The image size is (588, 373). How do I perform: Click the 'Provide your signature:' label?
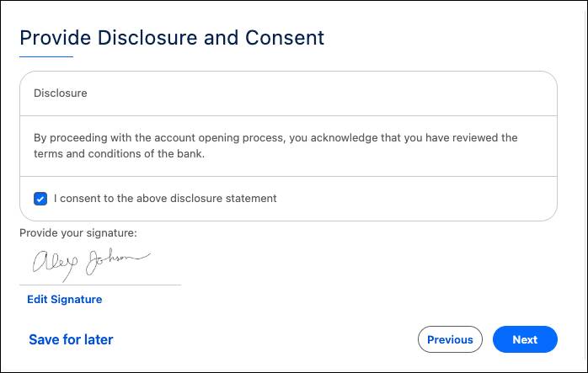tap(78, 232)
